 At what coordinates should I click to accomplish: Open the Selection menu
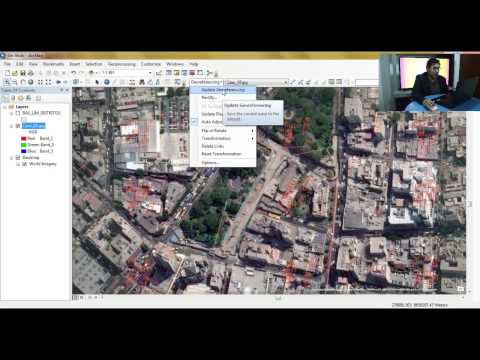pos(94,64)
